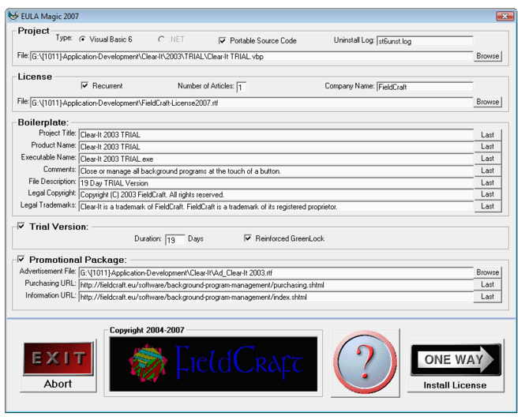Click Last next to Product Name

pyautogui.click(x=488, y=146)
